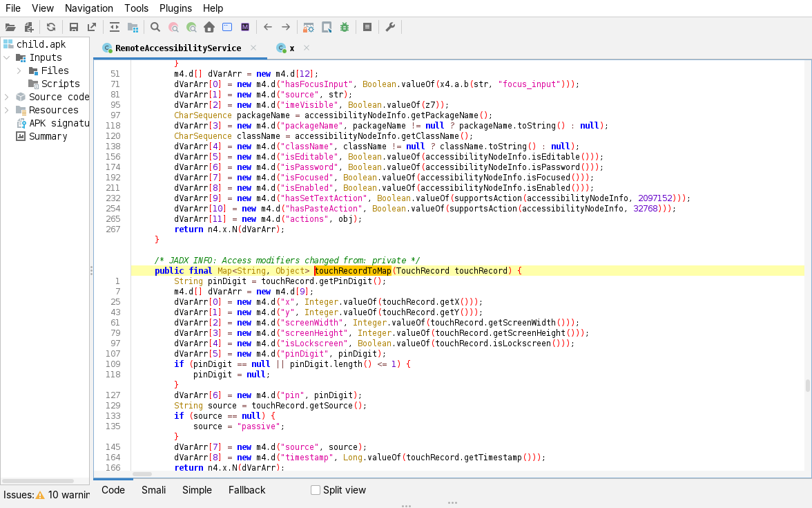Click code editor horizontal scrollbar thumb
This screenshot has width=812, height=508.
pyautogui.click(x=142, y=474)
